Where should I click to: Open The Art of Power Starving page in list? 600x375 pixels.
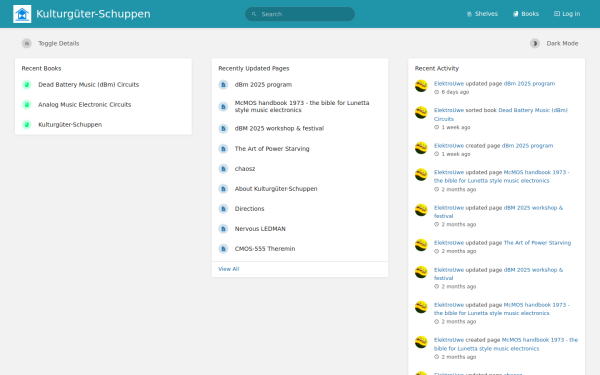(272, 148)
